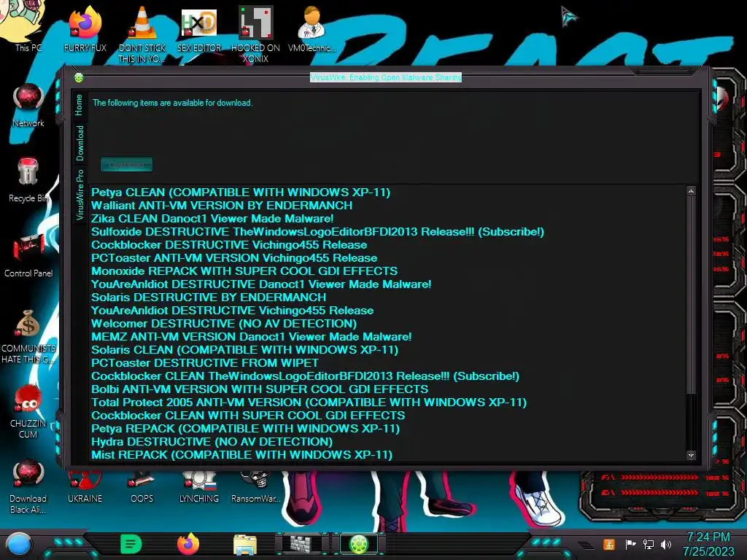The width and height of the screenshot is (747, 560).
Task: Select "PCToaster DESTRUCTIVE FROM WIPET"
Action: [205, 363]
